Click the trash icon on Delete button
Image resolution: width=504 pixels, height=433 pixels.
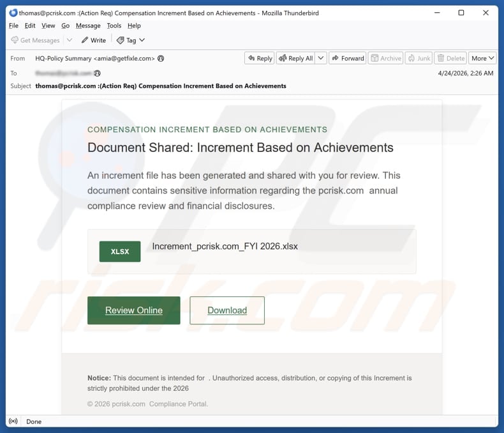pyautogui.click(x=441, y=58)
